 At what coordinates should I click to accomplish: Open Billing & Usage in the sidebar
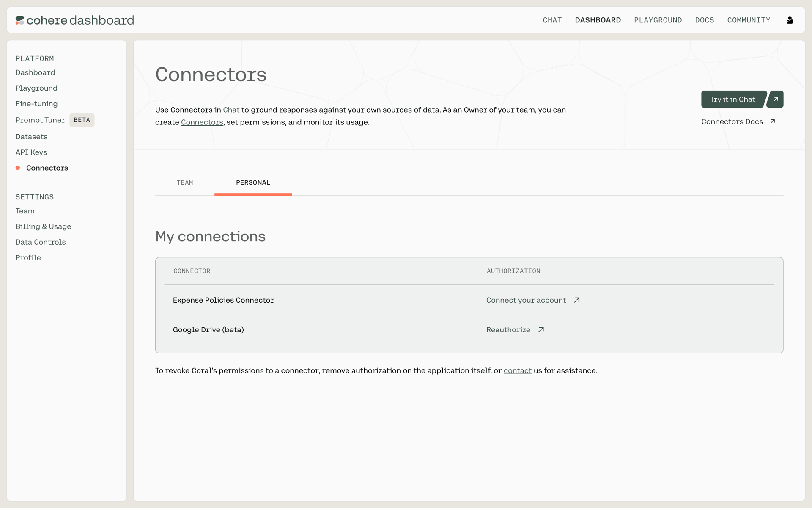pyautogui.click(x=43, y=226)
